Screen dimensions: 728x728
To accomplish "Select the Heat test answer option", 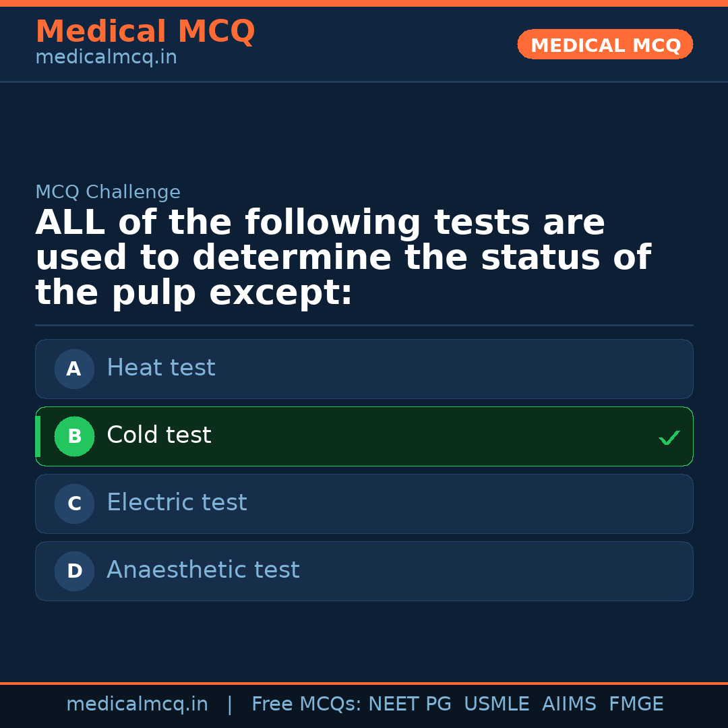I will click(364, 369).
